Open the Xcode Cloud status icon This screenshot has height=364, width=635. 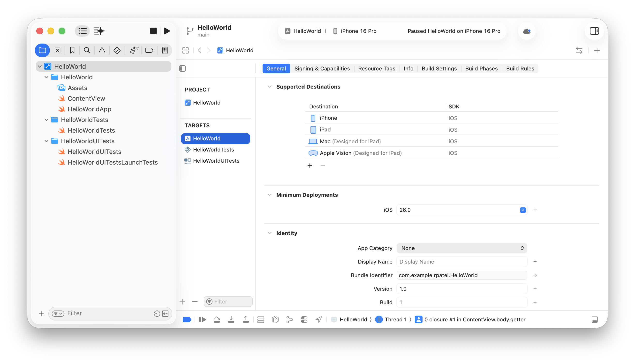pos(527,31)
